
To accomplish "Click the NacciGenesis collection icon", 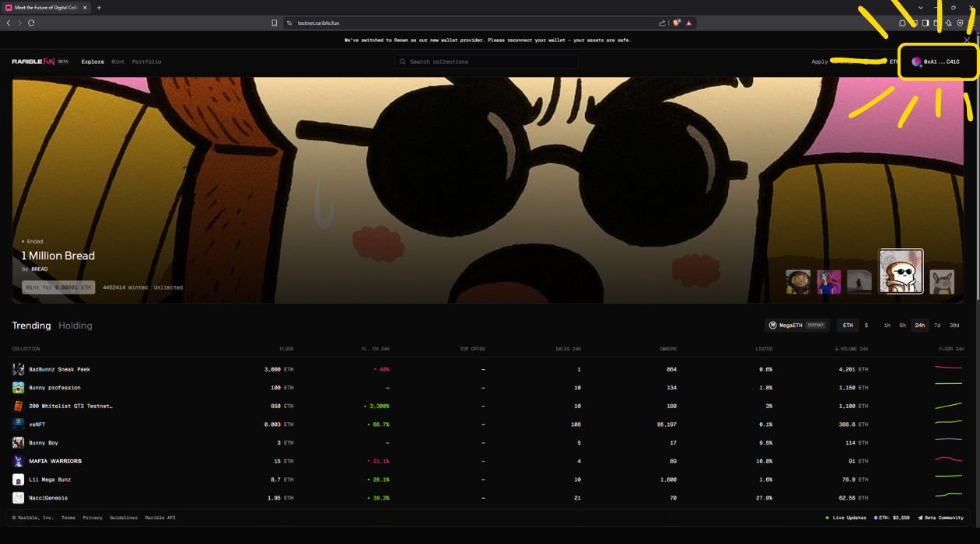I will tap(18, 498).
